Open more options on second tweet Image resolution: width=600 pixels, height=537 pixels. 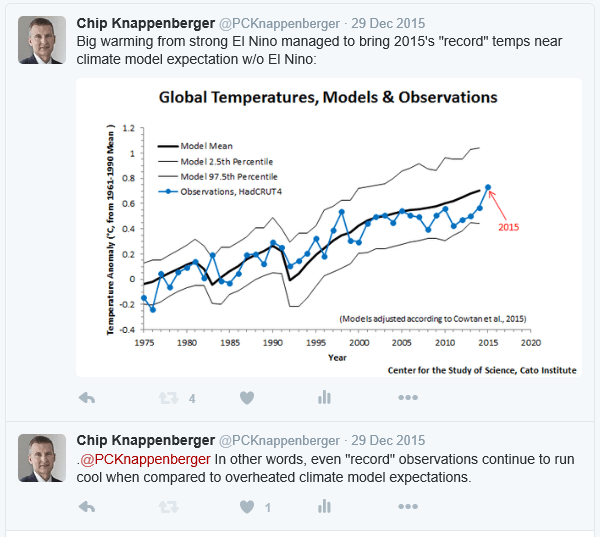coord(407,507)
